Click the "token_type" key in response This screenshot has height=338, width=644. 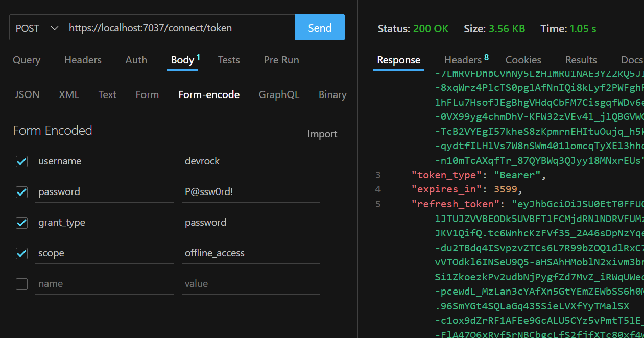pos(447,175)
